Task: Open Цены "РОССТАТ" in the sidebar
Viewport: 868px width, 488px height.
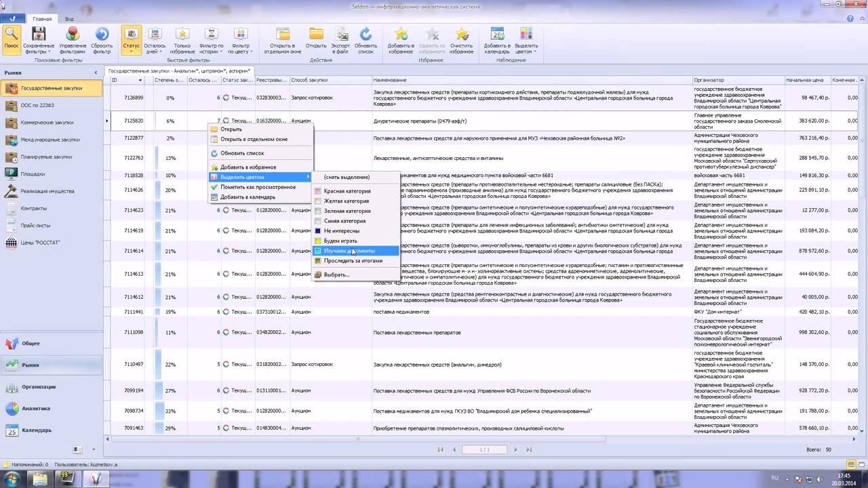Action: (x=52, y=243)
